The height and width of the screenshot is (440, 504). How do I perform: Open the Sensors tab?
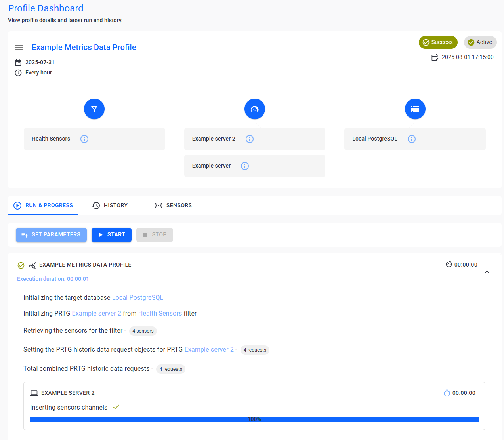point(173,206)
